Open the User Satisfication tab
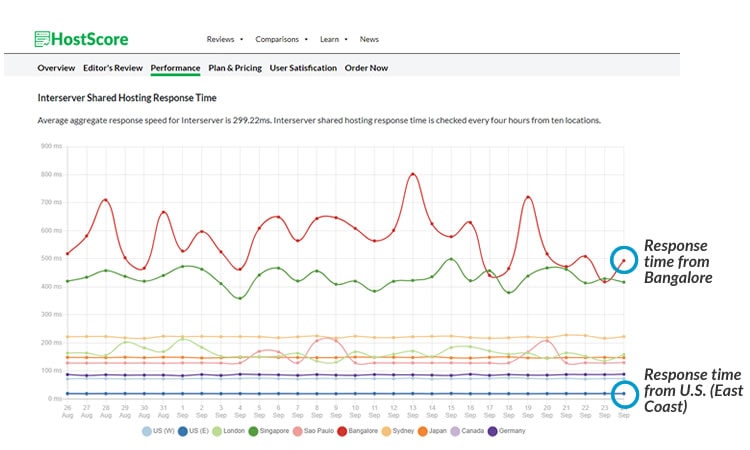750x450 pixels. click(303, 68)
